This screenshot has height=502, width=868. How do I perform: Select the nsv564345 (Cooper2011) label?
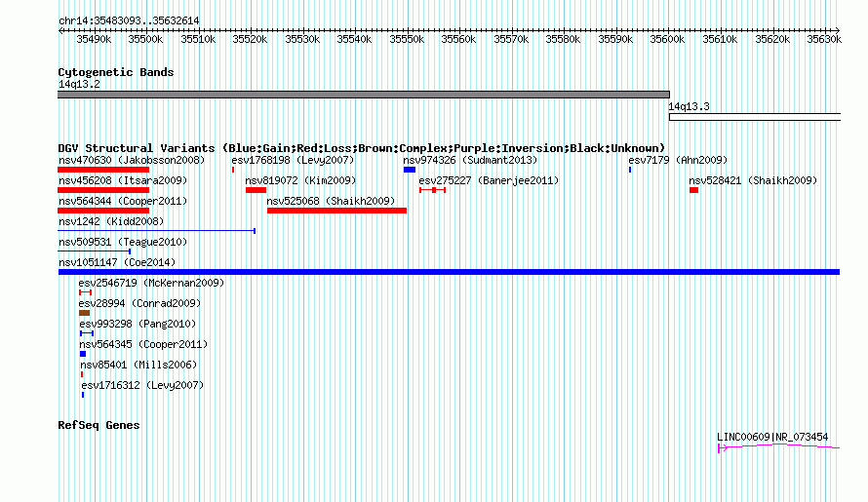point(143,344)
